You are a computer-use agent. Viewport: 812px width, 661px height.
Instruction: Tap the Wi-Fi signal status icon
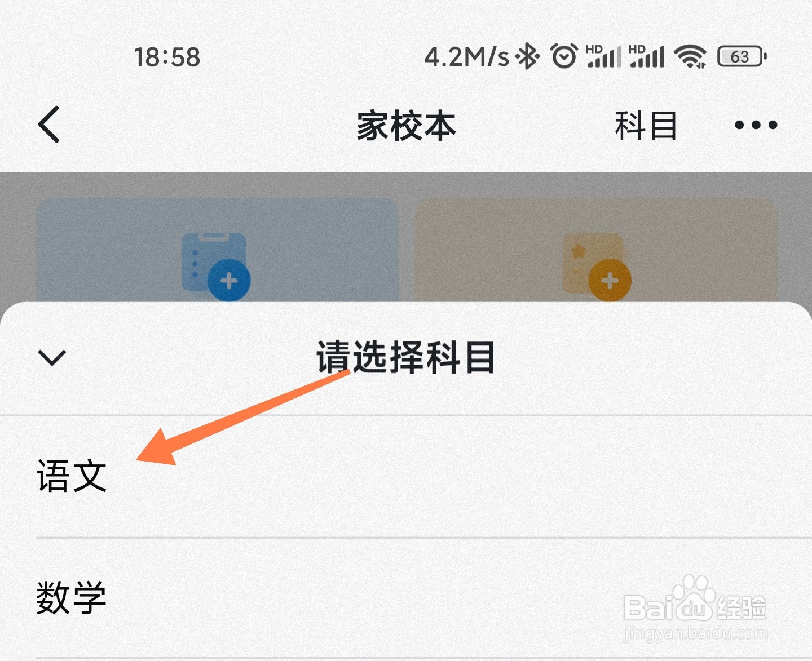[x=690, y=56]
